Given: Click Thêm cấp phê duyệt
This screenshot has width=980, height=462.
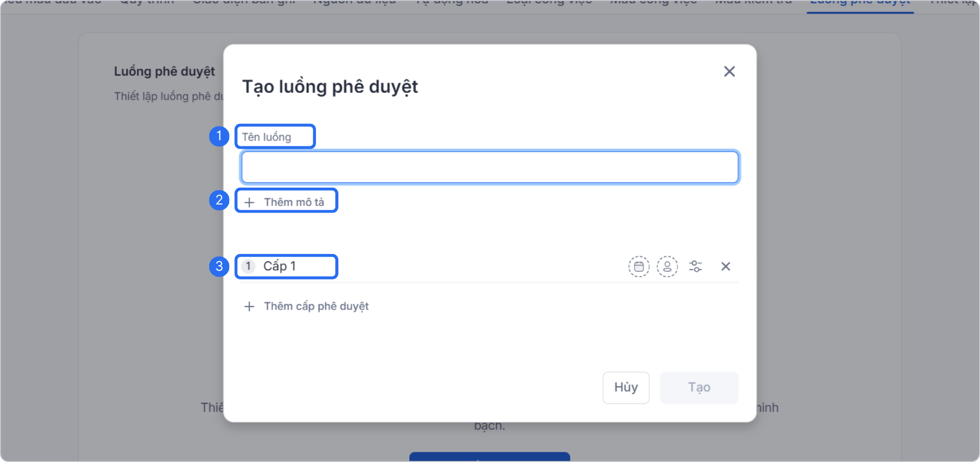Looking at the screenshot, I should 306,306.
